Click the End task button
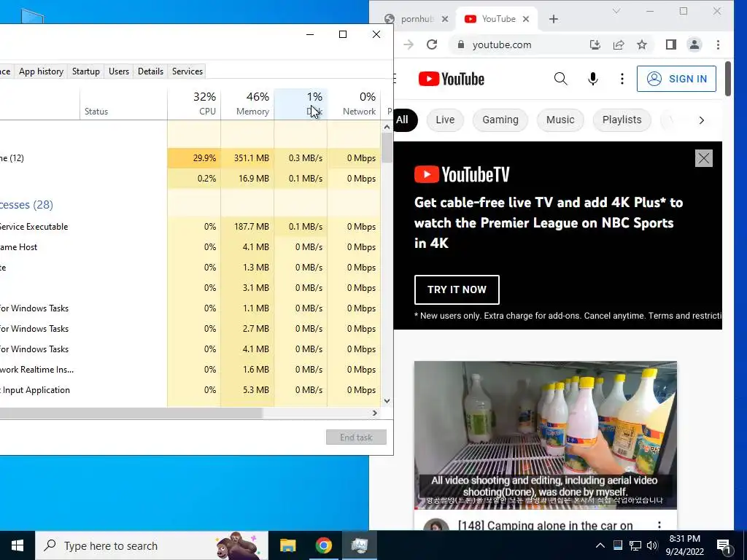747x560 pixels. click(x=356, y=437)
